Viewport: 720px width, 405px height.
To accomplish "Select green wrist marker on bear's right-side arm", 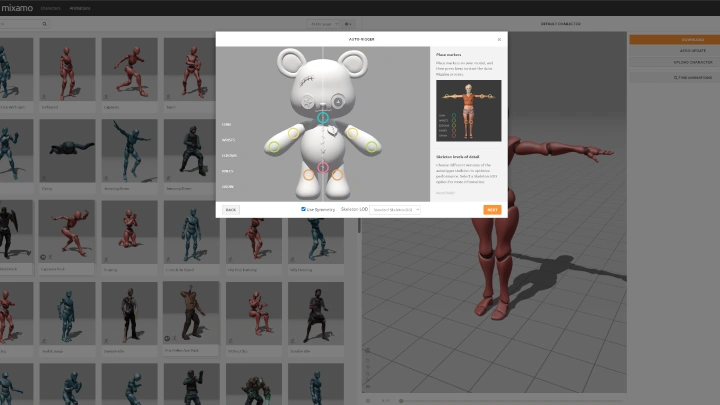I will click(x=371, y=147).
